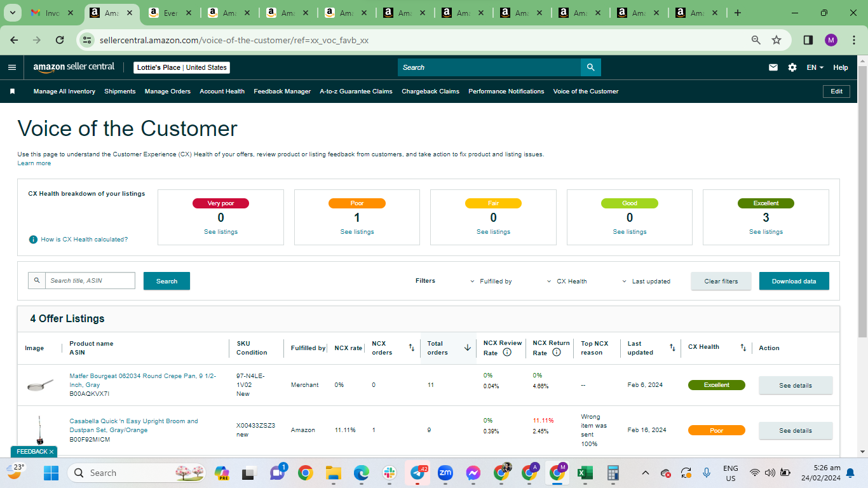
Task: Open the Chrome profile avatar M
Action: tap(831, 40)
